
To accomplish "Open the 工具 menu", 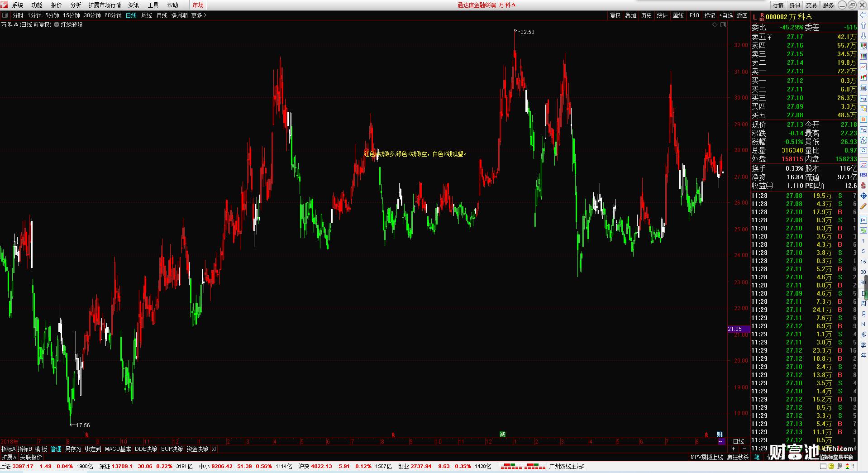I will tap(153, 5).
